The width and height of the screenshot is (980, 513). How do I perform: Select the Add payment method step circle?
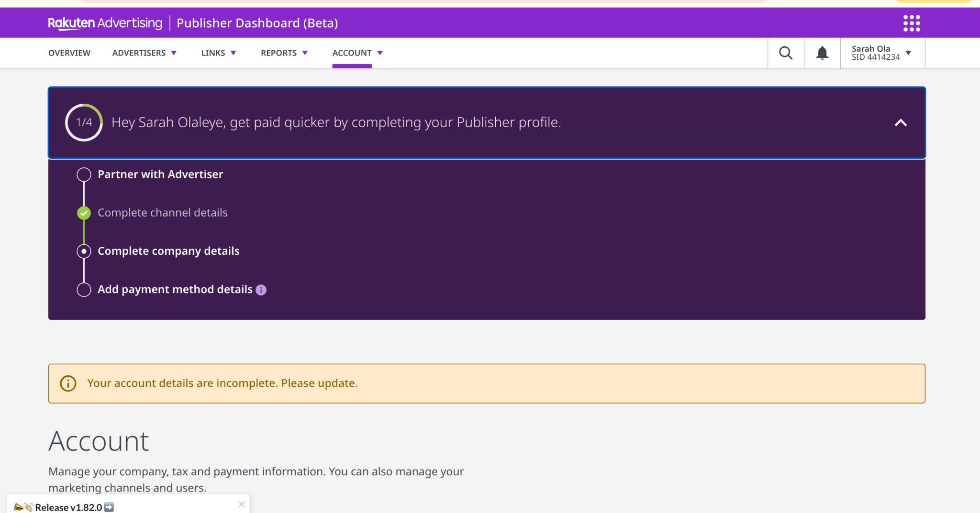(x=84, y=290)
